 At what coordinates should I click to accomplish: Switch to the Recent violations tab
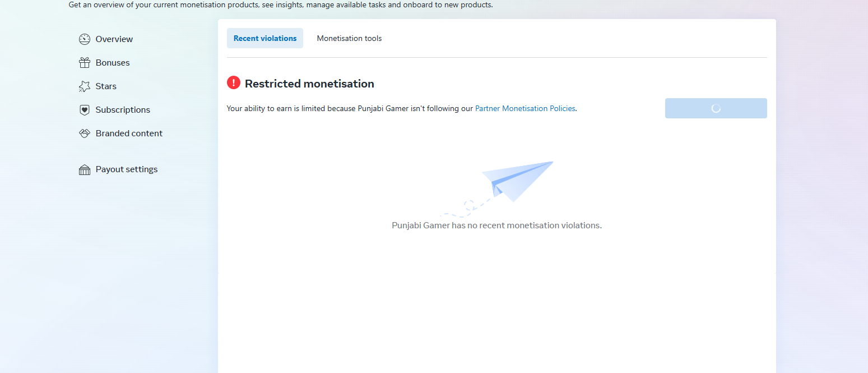tap(265, 38)
